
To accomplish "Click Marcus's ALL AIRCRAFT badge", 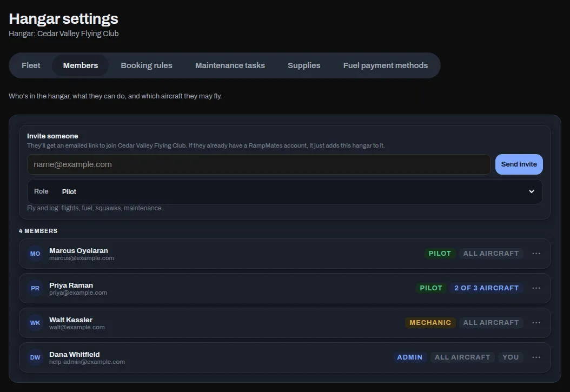I will (x=491, y=253).
